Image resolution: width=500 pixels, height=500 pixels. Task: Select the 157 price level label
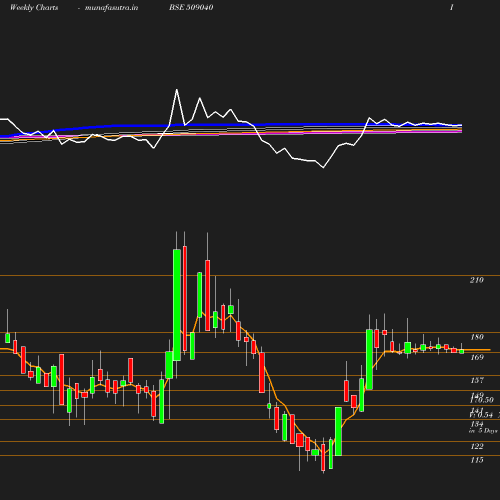tap(477, 380)
